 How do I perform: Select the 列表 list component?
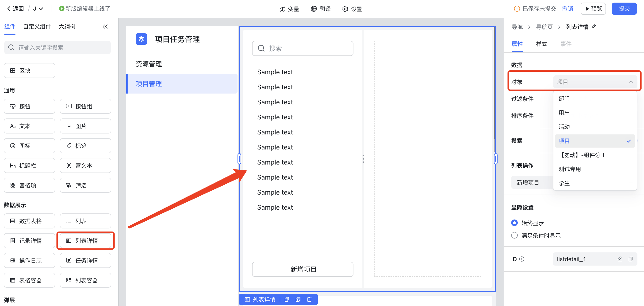(85, 221)
